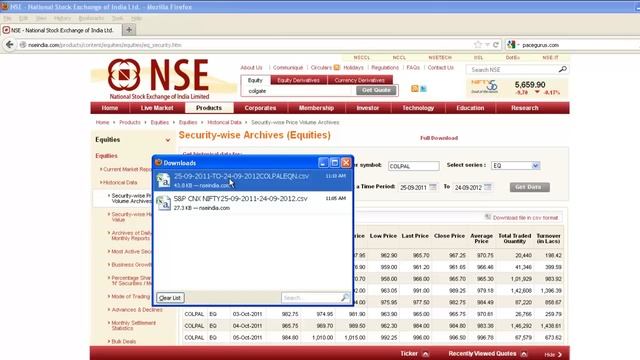This screenshot has height=360, width=640.
Task: Click the browser back arrow button
Action: pyautogui.click(x=9, y=44)
